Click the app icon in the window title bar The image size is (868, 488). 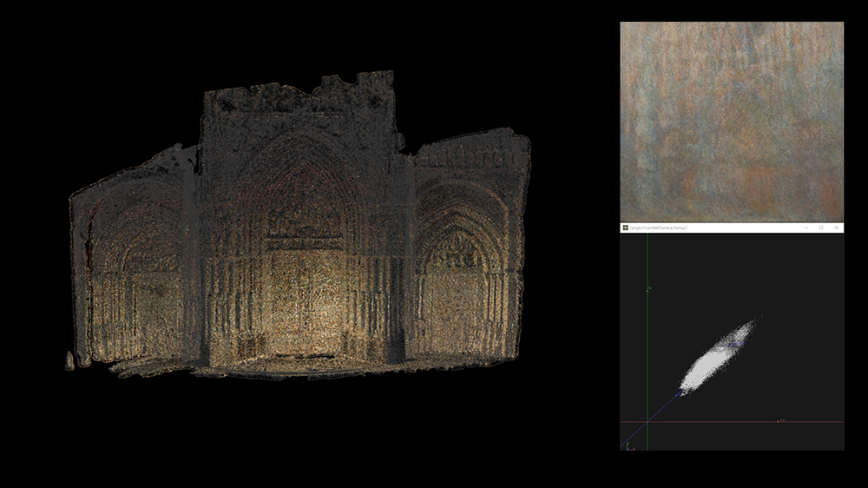click(x=625, y=228)
